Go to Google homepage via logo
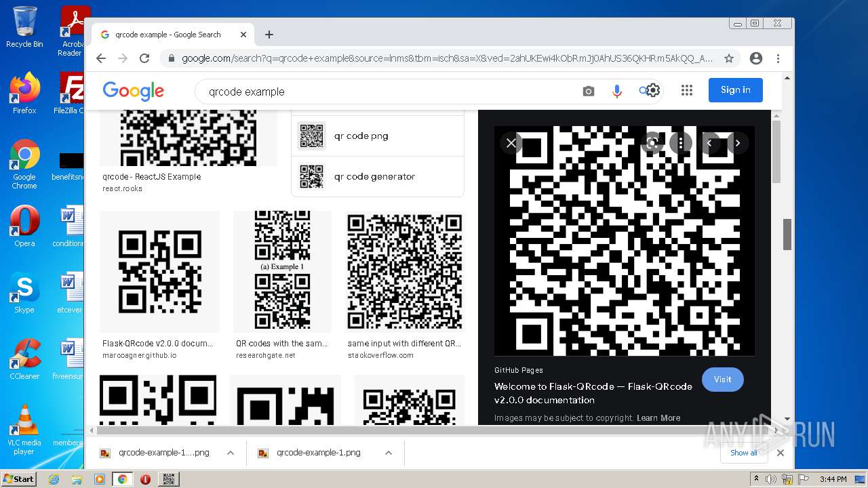Image resolution: width=868 pixels, height=488 pixels. pos(134,91)
